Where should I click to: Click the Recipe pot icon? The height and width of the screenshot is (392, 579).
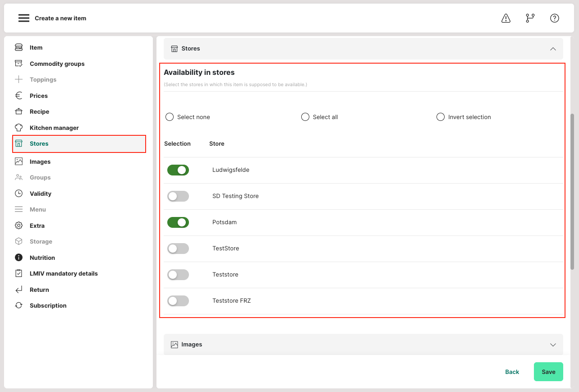click(x=18, y=111)
